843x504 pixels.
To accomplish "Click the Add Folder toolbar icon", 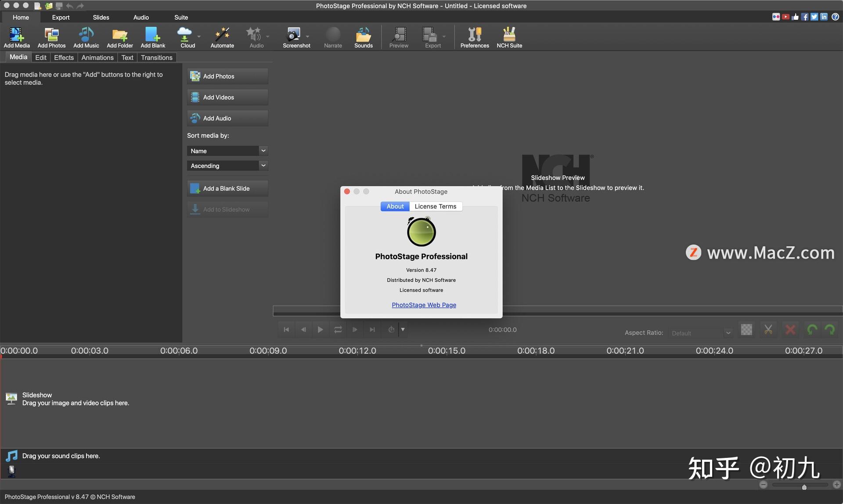I will click(120, 37).
